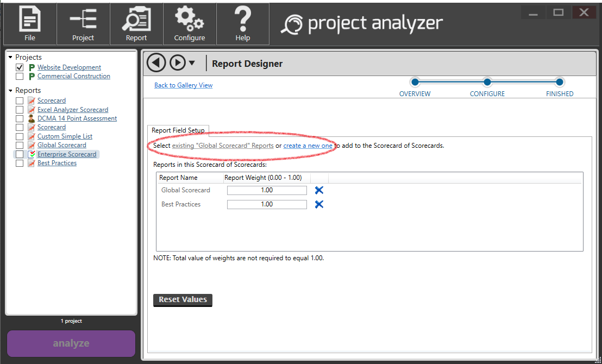Go back using the left arrow button
The width and height of the screenshot is (602, 364).
156,63
